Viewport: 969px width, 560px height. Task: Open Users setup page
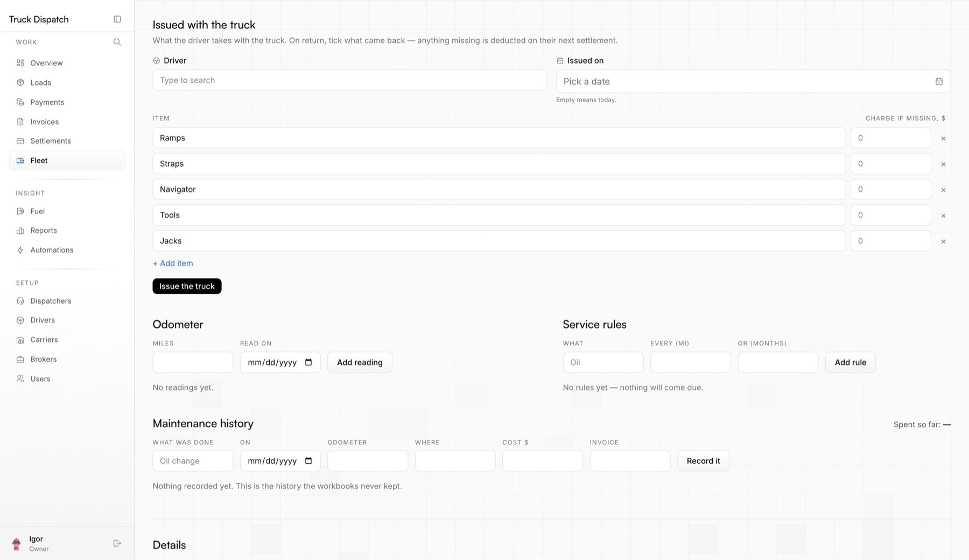click(67, 379)
